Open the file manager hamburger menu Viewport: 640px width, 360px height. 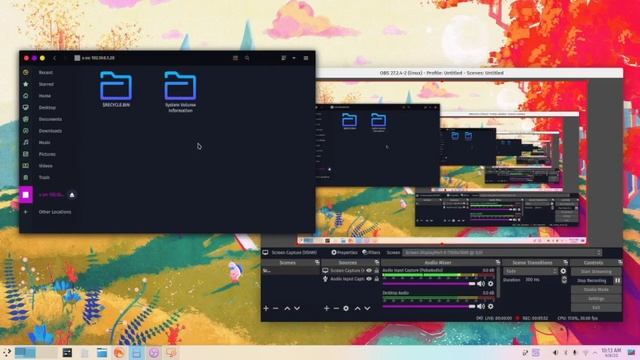[x=306, y=58]
